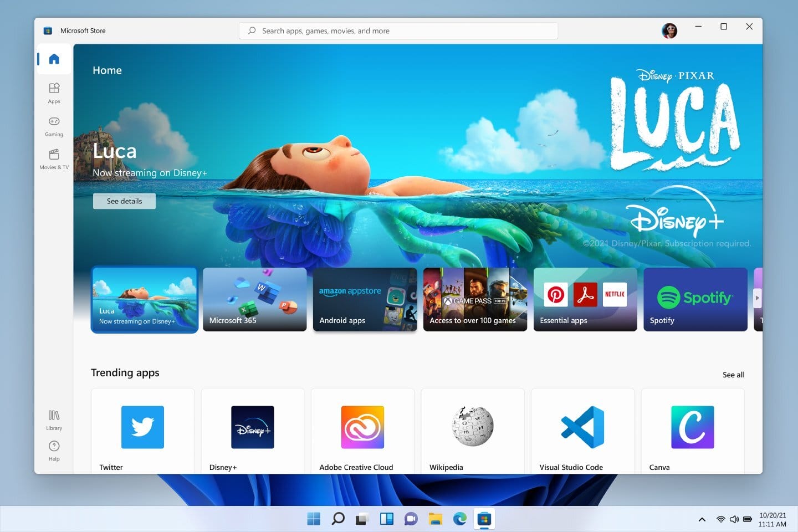Switch to the Movies & TV tab
The image size is (798, 532).
53,160
